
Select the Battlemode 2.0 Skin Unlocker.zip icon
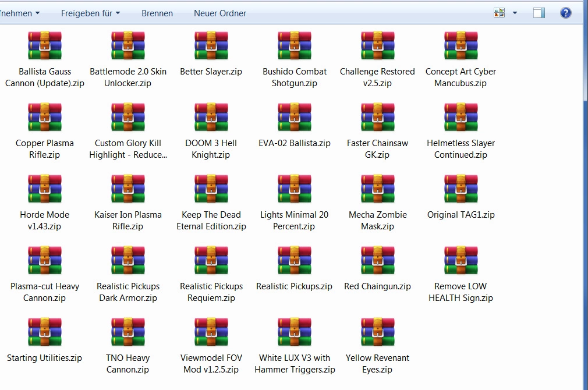(x=128, y=45)
